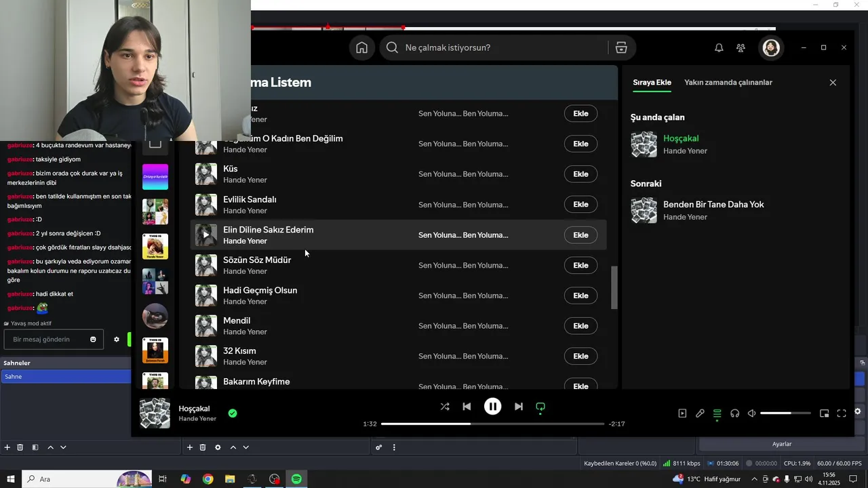Viewport: 868px width, 488px height.
Task: Click the playlist list scrollbar
Action: [x=614, y=287]
